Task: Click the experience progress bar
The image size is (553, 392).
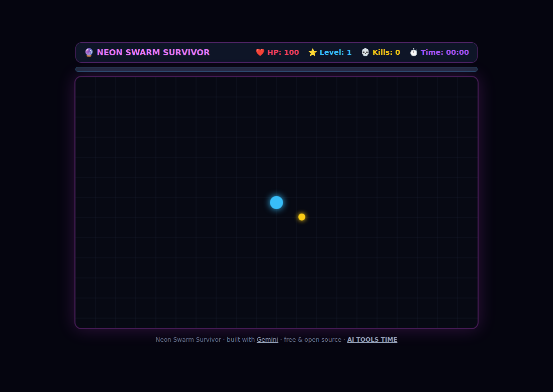Action: pyautogui.click(x=276, y=69)
